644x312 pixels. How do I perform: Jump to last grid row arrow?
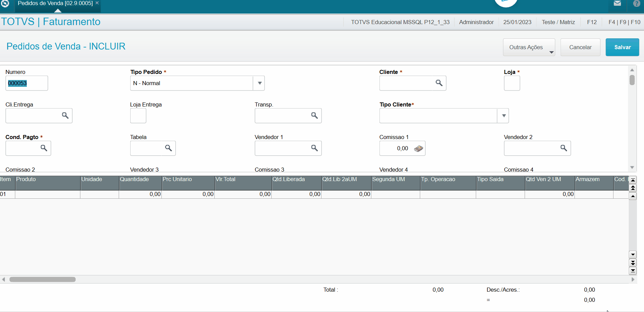(633, 271)
